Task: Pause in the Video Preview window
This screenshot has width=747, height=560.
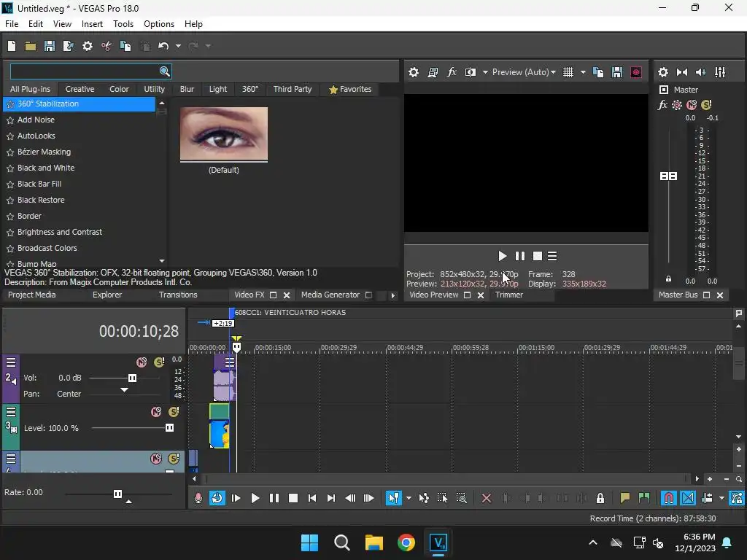Action: point(520,256)
